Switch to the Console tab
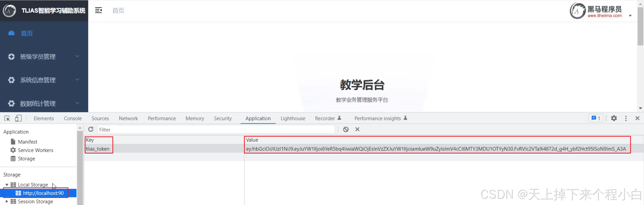The height and width of the screenshot is (205, 644). [x=73, y=118]
